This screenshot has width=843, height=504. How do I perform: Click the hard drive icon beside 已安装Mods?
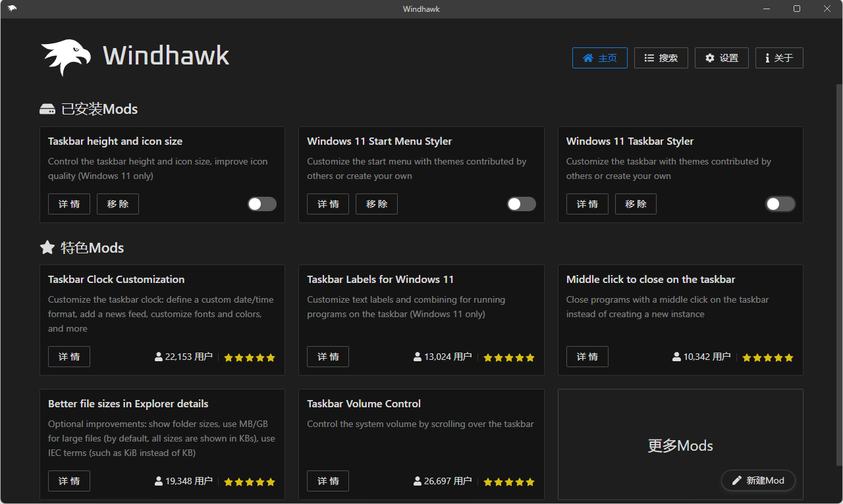pos(47,109)
